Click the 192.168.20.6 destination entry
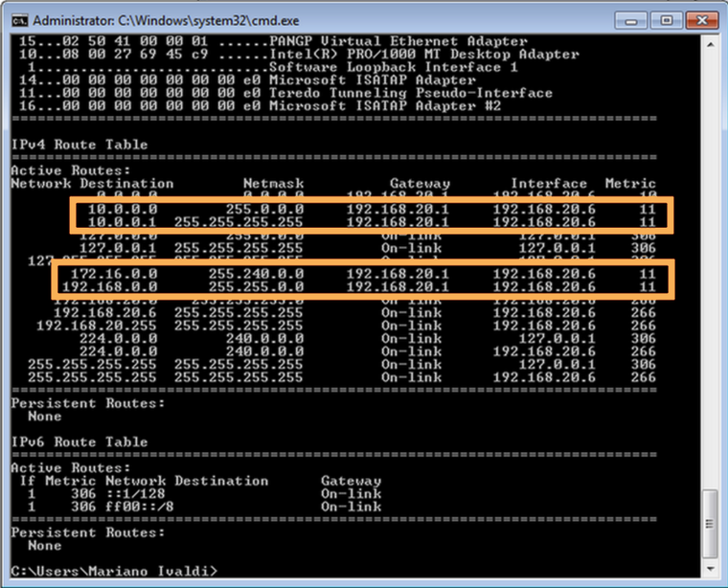 tap(105, 313)
